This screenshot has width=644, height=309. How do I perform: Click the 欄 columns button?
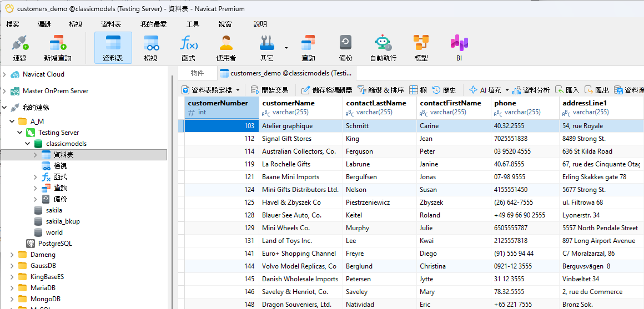click(x=418, y=90)
